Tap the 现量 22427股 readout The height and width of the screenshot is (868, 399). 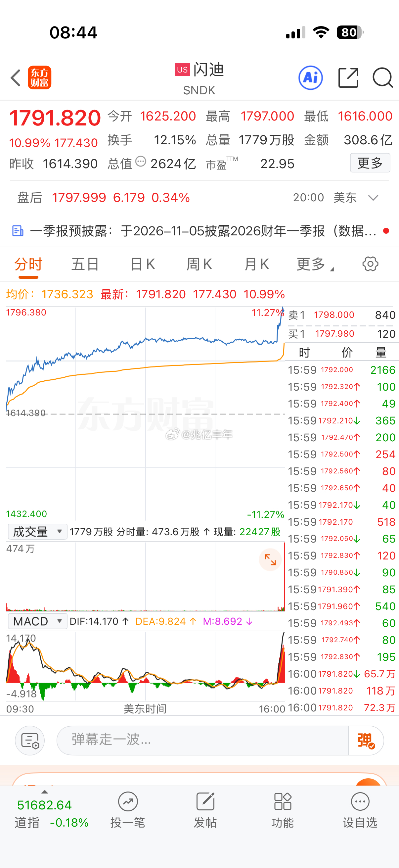click(x=247, y=532)
